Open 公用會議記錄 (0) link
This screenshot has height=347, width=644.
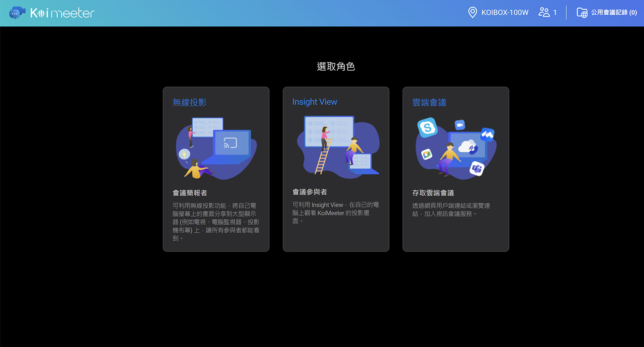click(x=614, y=13)
